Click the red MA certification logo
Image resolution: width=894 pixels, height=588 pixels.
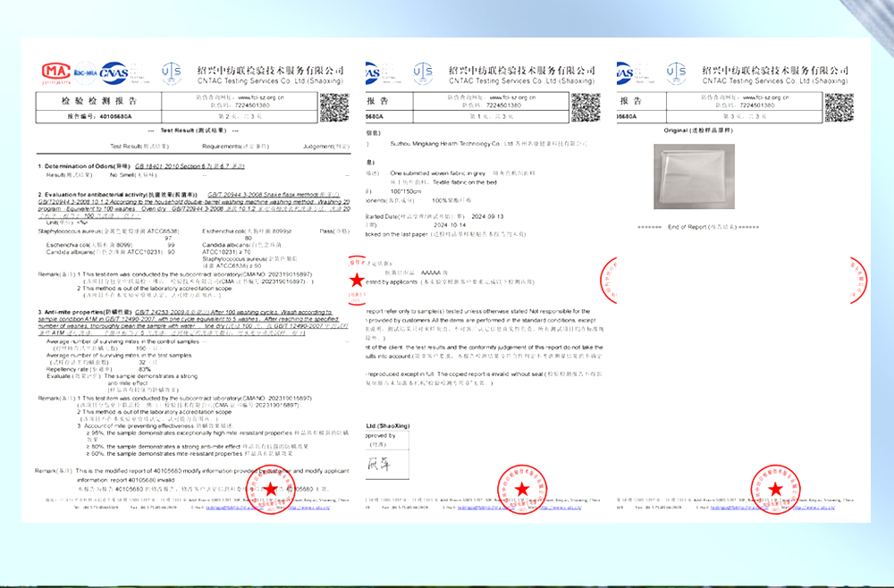click(56, 71)
